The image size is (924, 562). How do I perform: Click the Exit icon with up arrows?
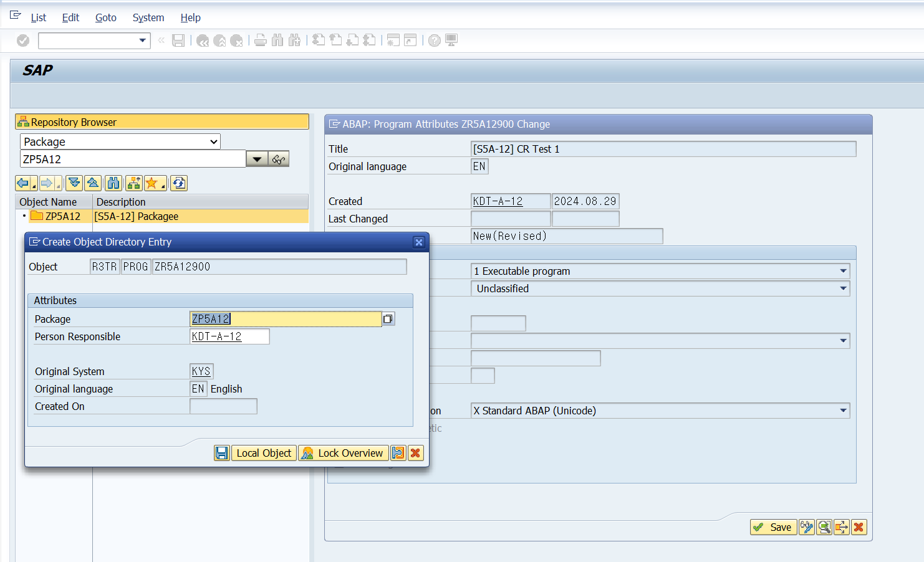pos(219,40)
